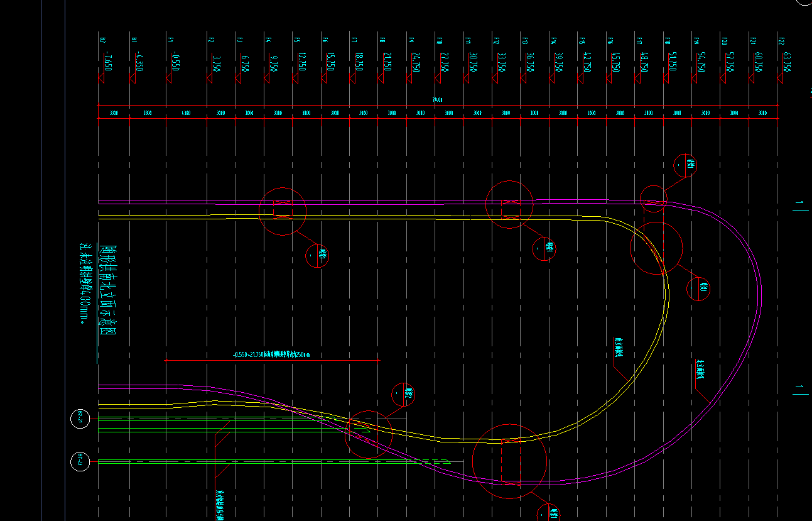Select the 15.750 elevation label
The width and height of the screenshot is (812, 521).
330,62
